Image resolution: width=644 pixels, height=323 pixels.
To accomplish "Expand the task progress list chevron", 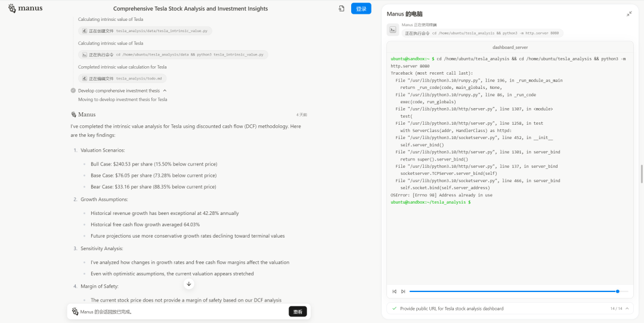I will [627, 309].
